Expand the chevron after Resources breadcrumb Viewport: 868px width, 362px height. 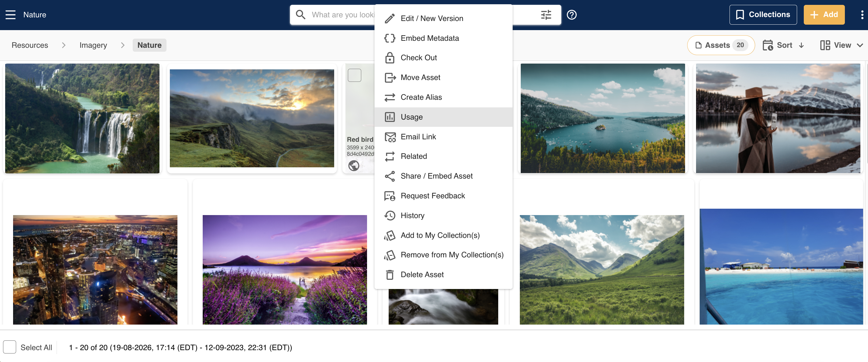click(63, 45)
